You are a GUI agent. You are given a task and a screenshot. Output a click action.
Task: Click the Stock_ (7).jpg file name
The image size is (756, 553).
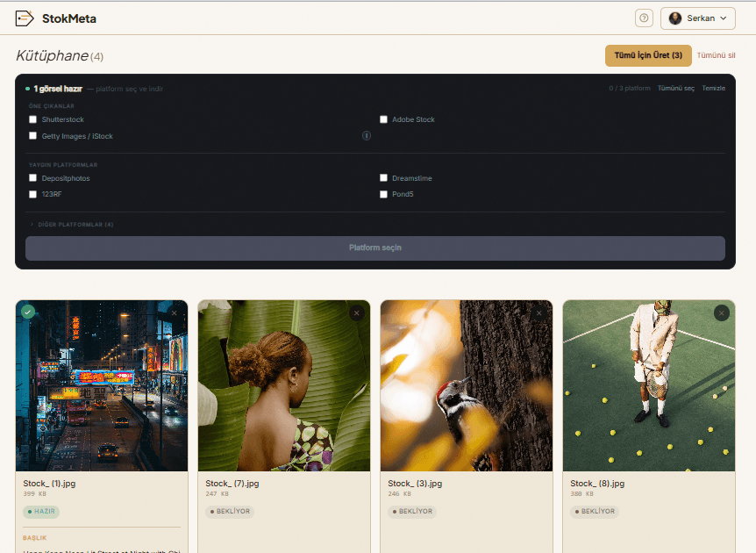pos(232,484)
